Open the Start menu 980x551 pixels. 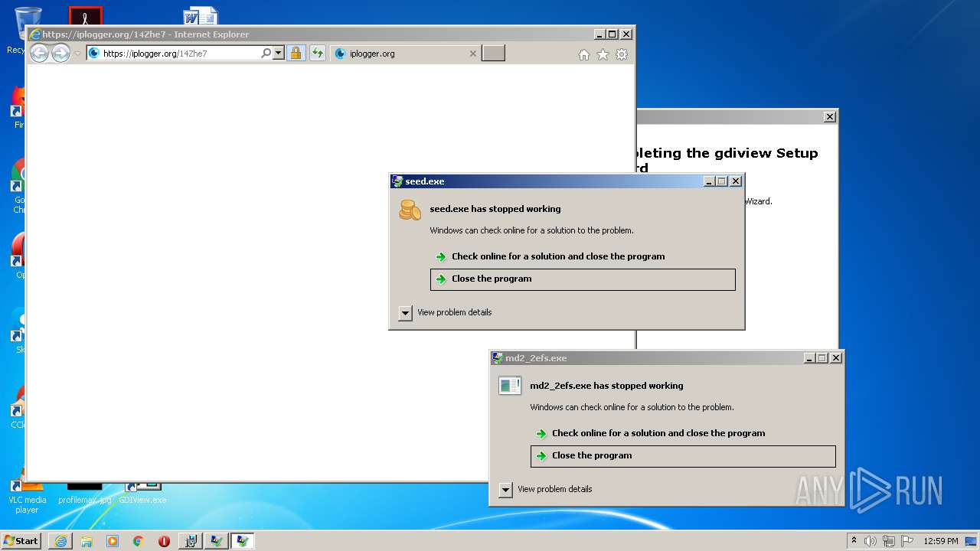pyautogui.click(x=21, y=540)
